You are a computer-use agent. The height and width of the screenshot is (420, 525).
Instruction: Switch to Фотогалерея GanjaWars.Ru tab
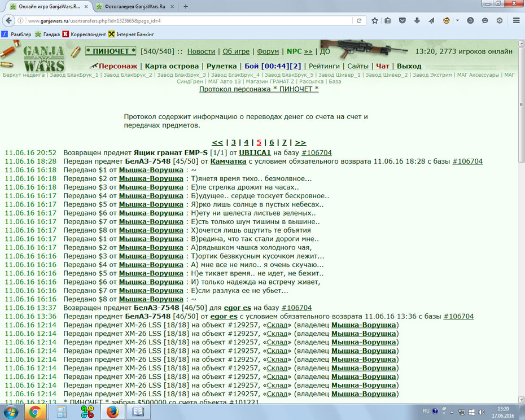click(x=135, y=6)
